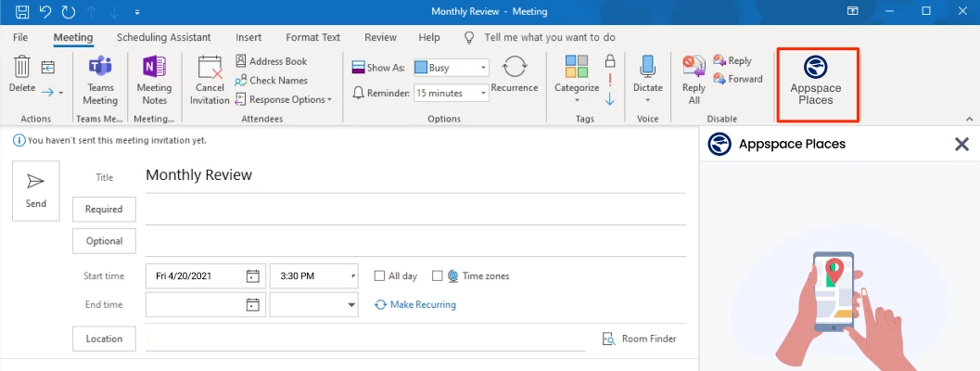Open the Show As Busy dropdown
The width and height of the screenshot is (980, 371).
451,68
